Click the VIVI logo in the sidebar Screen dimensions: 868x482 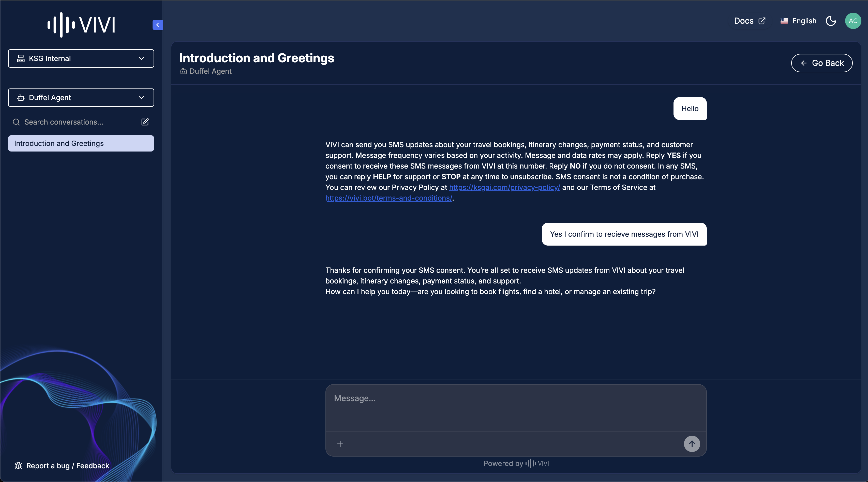point(81,24)
